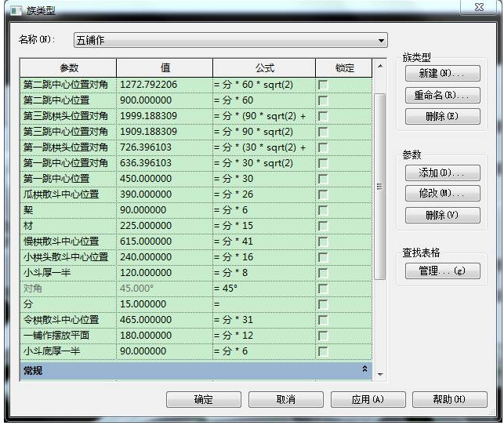
Task: Click formula cell = 分 * 60 * sqrt(2)
Action: (264, 85)
